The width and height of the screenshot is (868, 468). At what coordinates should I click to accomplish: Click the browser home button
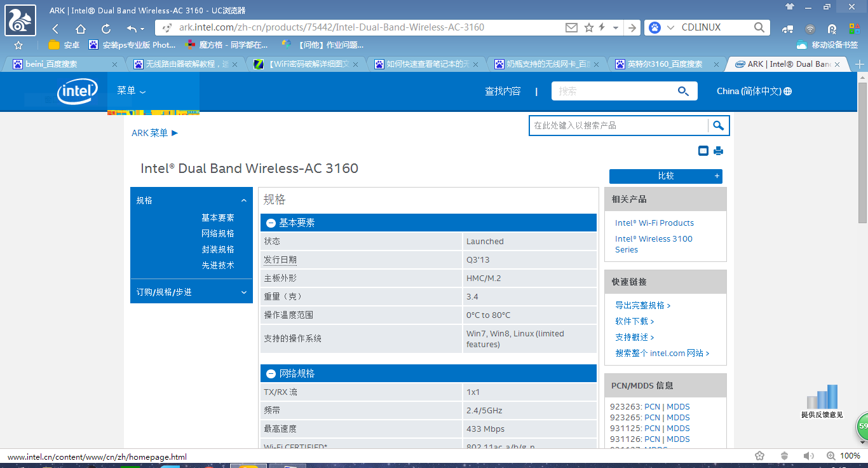point(81,28)
